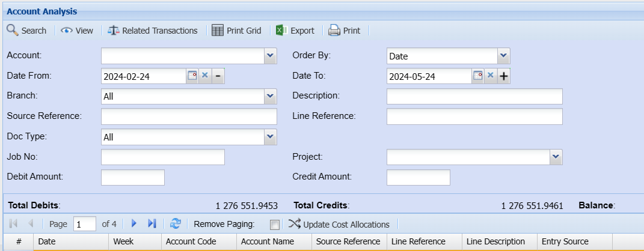Open Related Transactions from the toolbar

point(114,30)
